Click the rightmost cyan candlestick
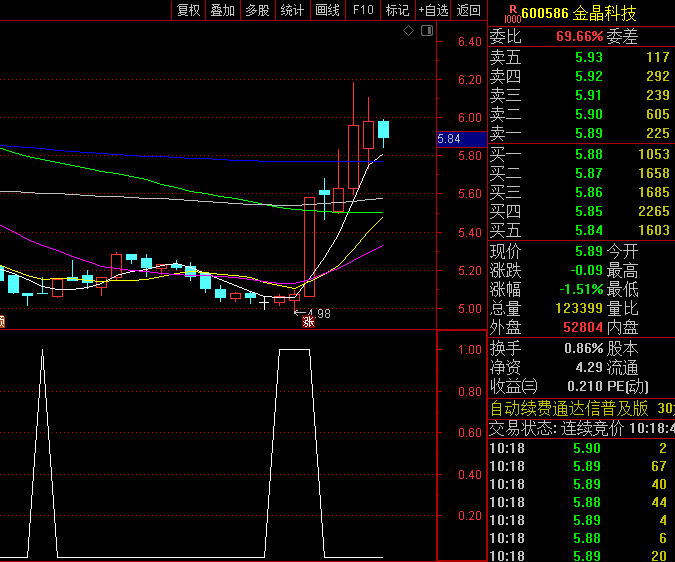Screen dimensions: 675x562 pos(384,130)
